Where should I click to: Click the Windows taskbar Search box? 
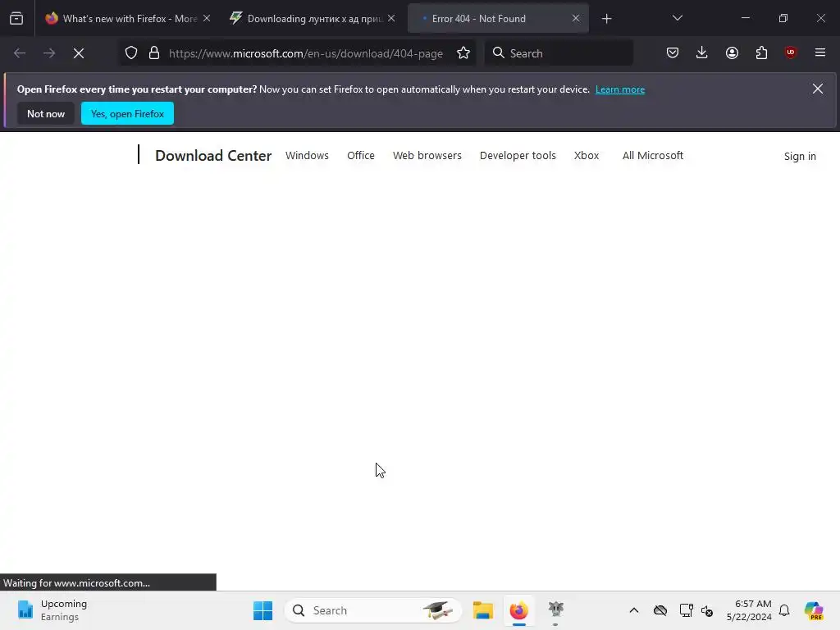373,610
